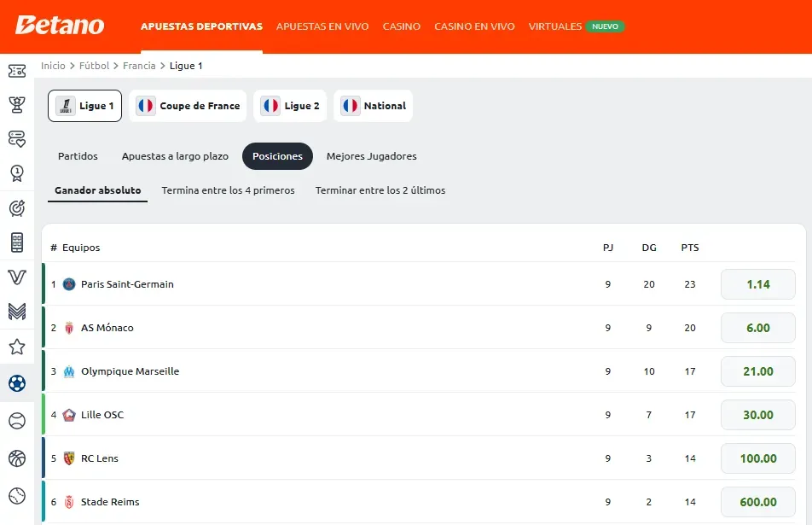Select the basketball icon in sidebar
The width and height of the screenshot is (812, 525).
point(17,458)
